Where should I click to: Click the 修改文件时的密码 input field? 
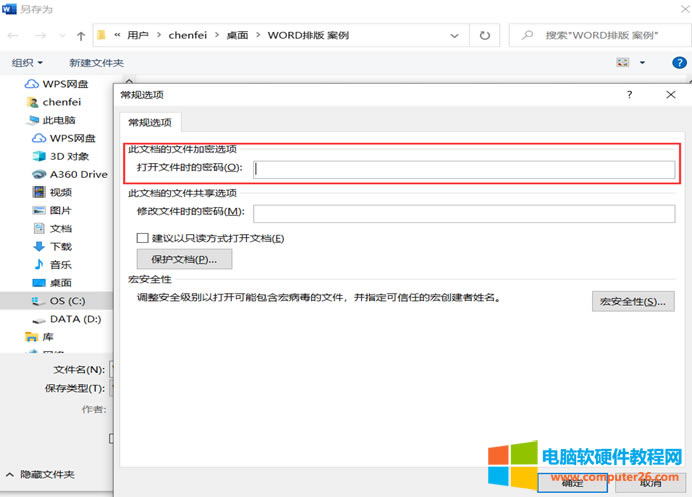463,212
